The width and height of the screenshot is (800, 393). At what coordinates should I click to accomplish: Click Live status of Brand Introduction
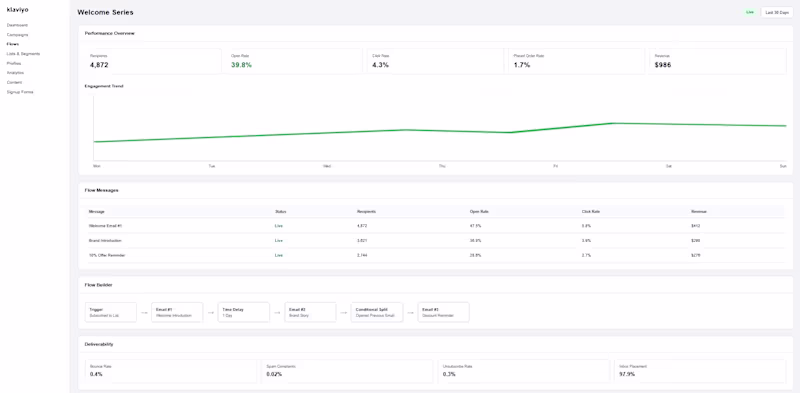279,240
